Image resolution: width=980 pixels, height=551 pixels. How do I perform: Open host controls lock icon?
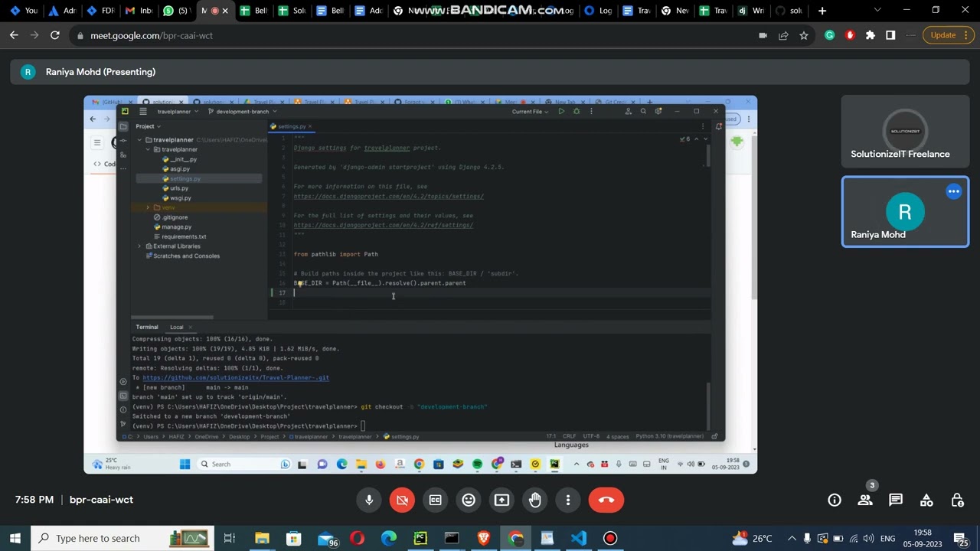957,500
